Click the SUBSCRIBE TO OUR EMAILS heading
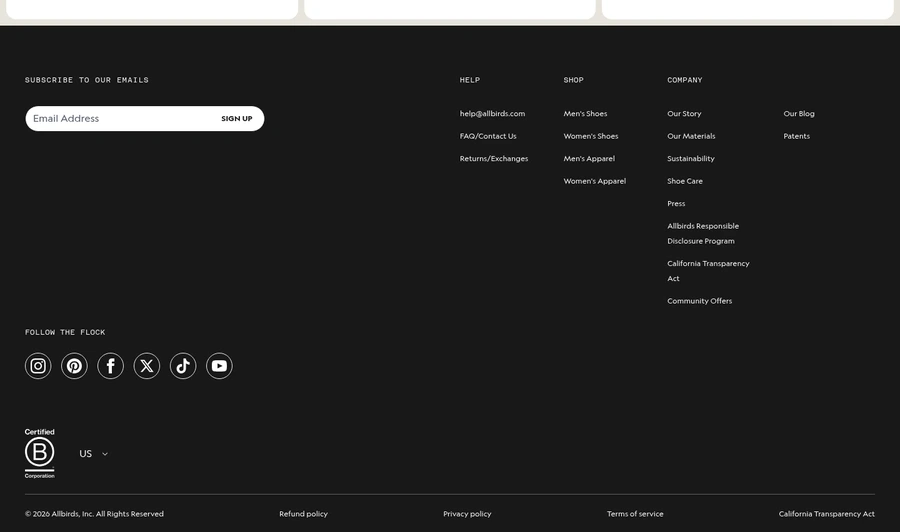Screen dimensions: 900x532 (x=87, y=80)
